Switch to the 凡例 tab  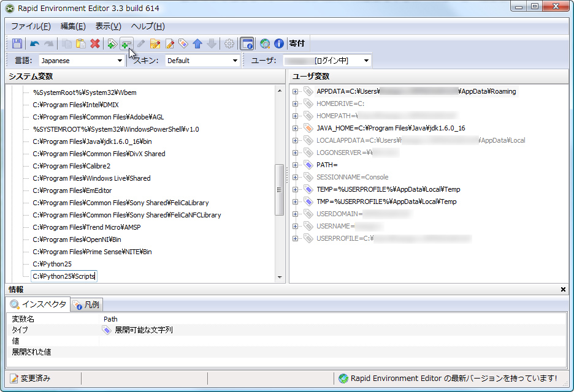click(x=86, y=304)
